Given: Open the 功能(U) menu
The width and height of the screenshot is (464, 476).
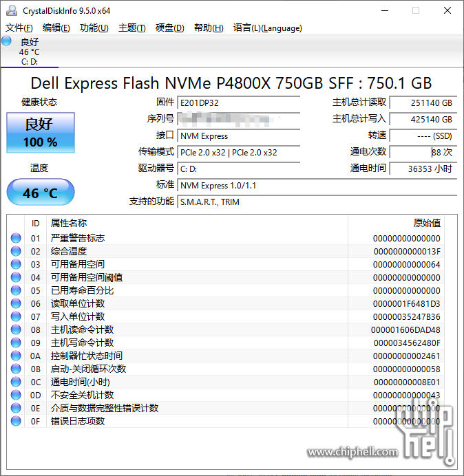Looking at the screenshot, I should [x=94, y=28].
